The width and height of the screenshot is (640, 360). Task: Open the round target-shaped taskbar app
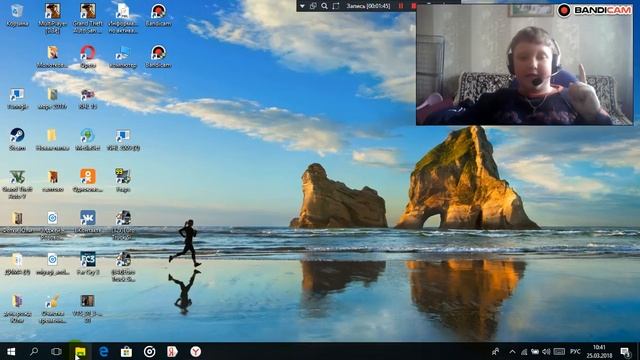click(149, 351)
